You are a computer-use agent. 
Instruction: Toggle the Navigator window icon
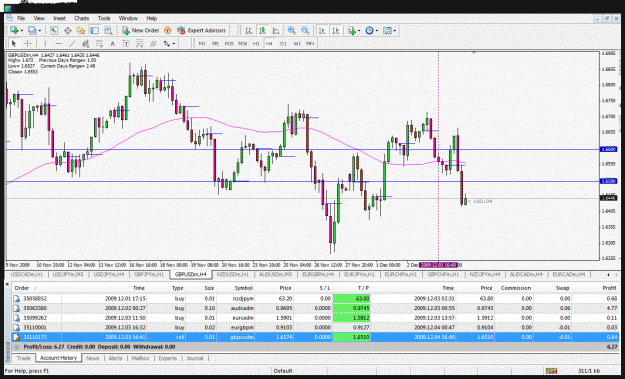tap(81, 30)
